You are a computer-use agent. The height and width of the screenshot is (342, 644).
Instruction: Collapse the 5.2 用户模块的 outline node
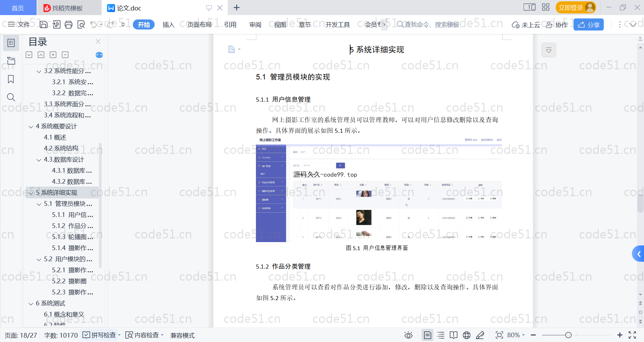(39, 260)
